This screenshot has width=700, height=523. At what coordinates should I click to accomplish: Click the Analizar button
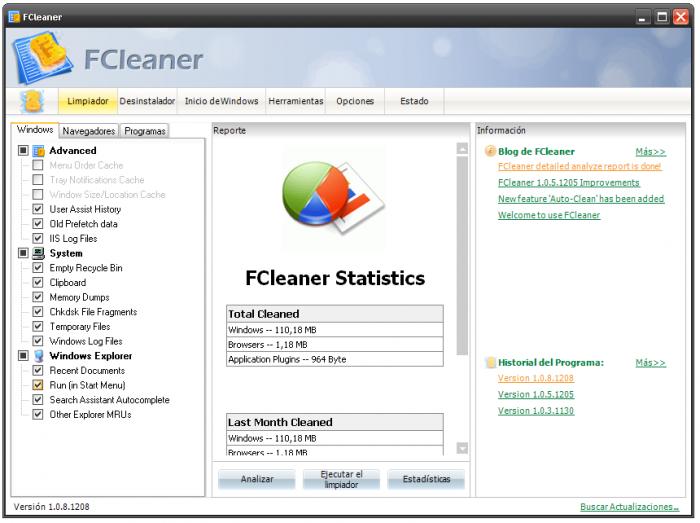tap(257, 479)
